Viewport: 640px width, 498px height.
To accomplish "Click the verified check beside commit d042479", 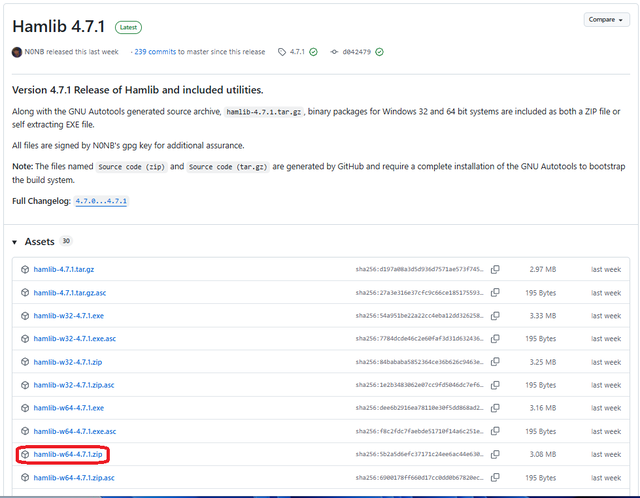I will pos(379,52).
